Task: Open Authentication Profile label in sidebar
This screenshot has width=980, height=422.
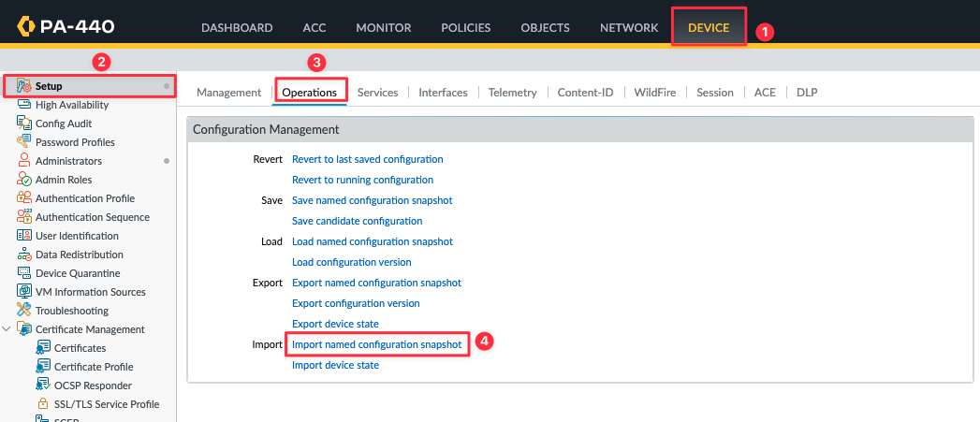Action: pyautogui.click(x=85, y=198)
